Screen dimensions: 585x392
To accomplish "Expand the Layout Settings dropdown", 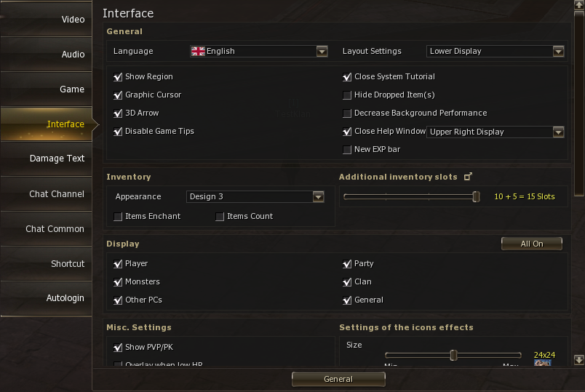I will [x=558, y=52].
